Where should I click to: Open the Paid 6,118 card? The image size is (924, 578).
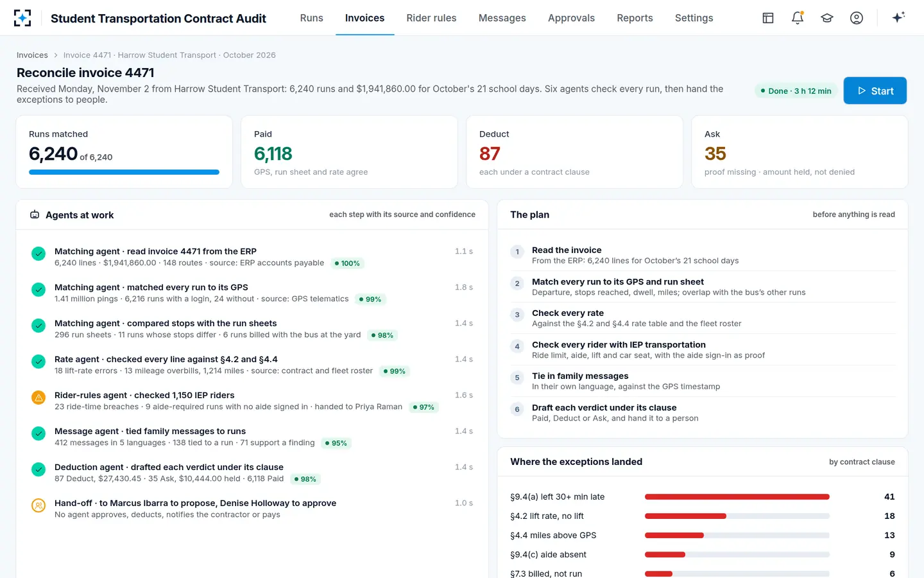coord(349,152)
